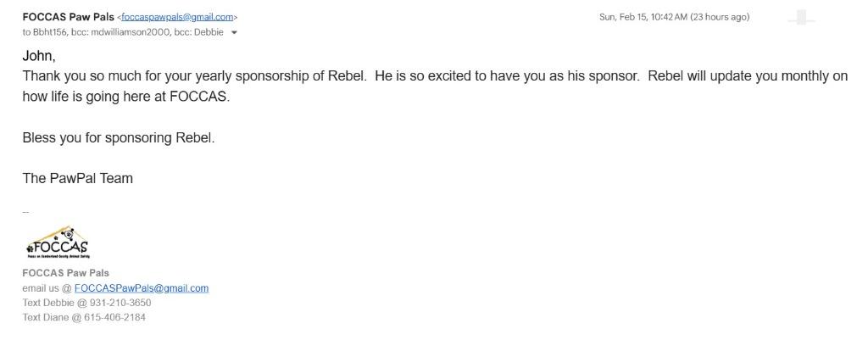Click the line "how life is going here at FOCCAS."
This screenshot has width=868, height=340.
pos(125,96)
